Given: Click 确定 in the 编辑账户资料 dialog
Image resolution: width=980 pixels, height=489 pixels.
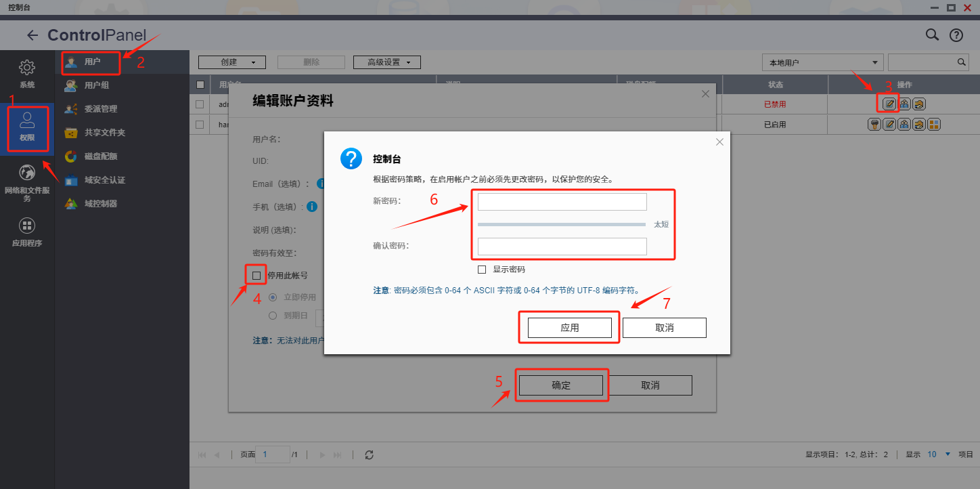Looking at the screenshot, I should click(561, 385).
